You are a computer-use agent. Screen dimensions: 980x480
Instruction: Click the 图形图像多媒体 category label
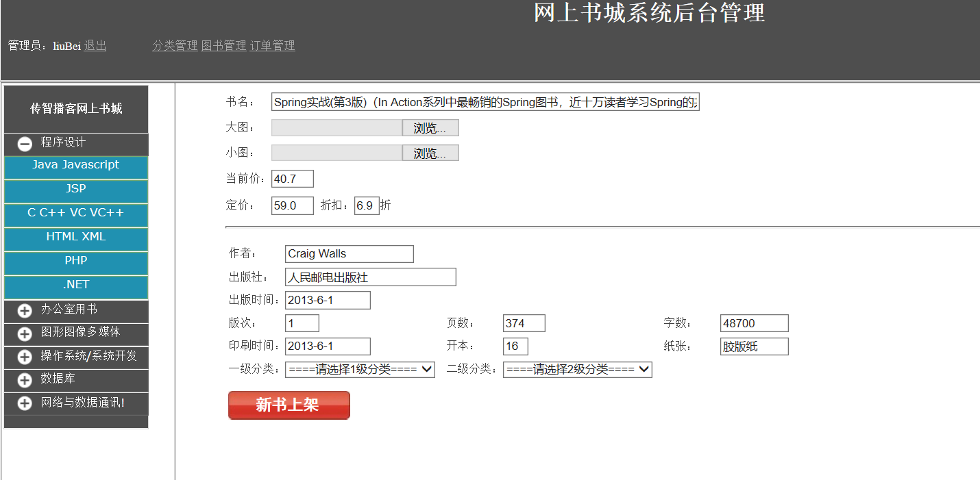point(80,332)
